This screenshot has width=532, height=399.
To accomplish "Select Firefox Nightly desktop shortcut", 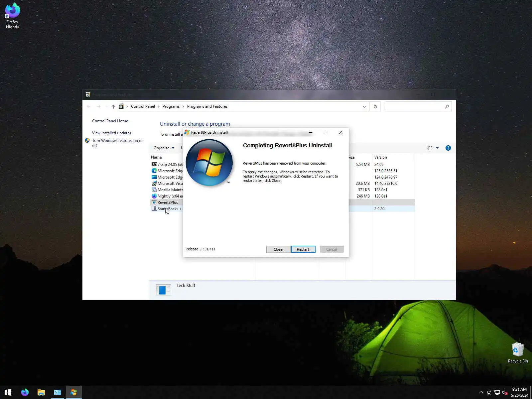I will click(x=12, y=16).
